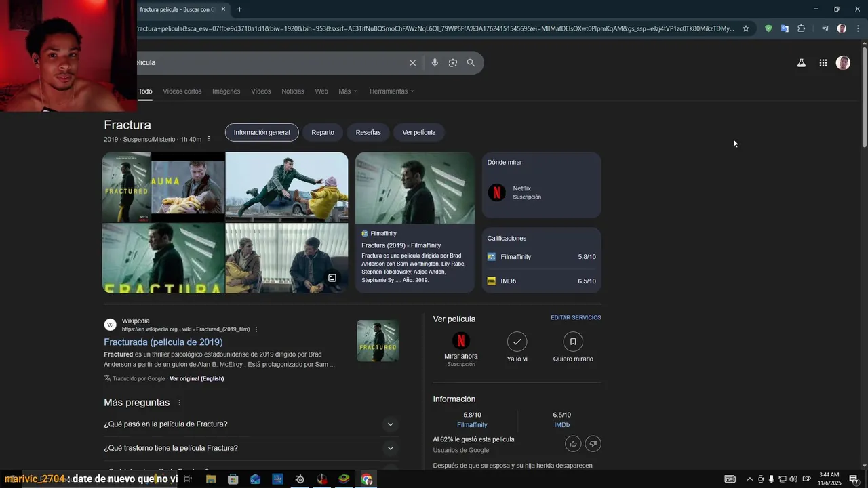Open the Google account avatar

coord(843,63)
